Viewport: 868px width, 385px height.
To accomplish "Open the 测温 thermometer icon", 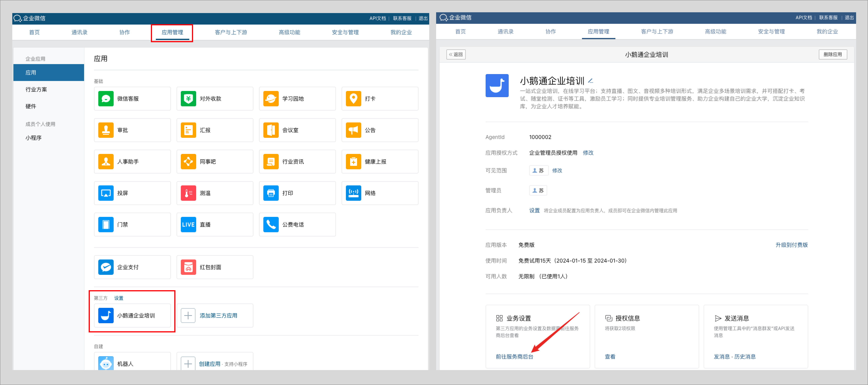I will coord(188,193).
